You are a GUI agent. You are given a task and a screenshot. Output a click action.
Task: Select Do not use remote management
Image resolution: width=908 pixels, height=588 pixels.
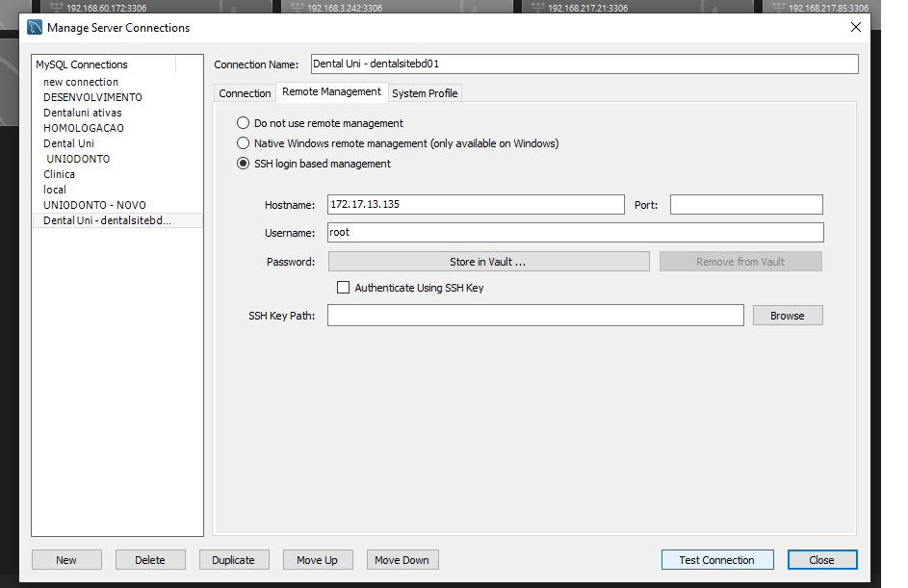(244, 123)
